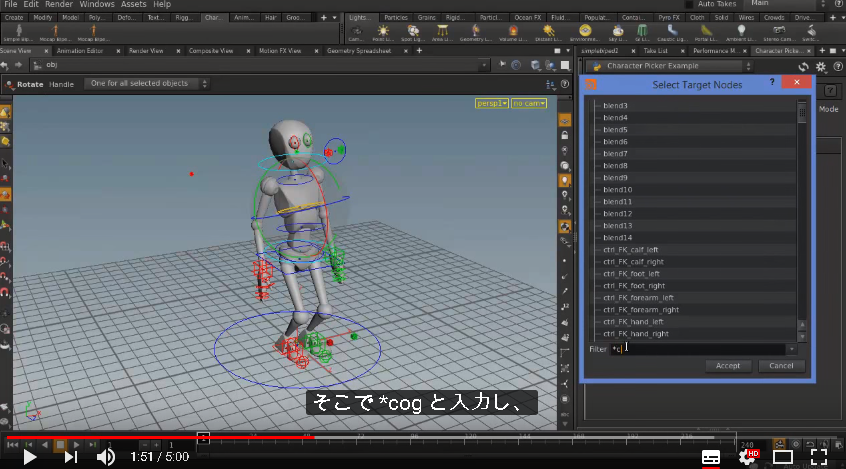Select the Sky Light shelf icon
This screenshot has width=846, height=469.
click(618, 32)
